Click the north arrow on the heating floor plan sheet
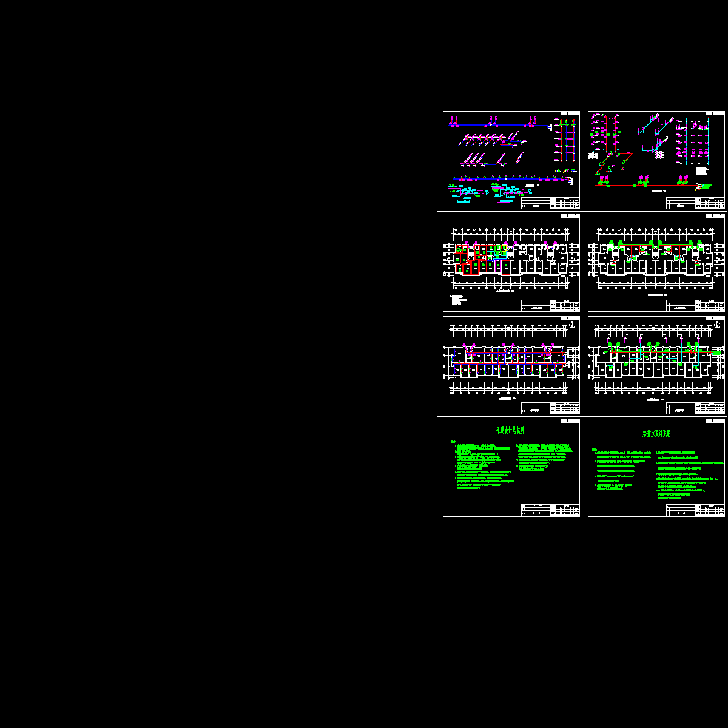Image resolution: width=728 pixels, height=728 pixels. click(x=571, y=325)
